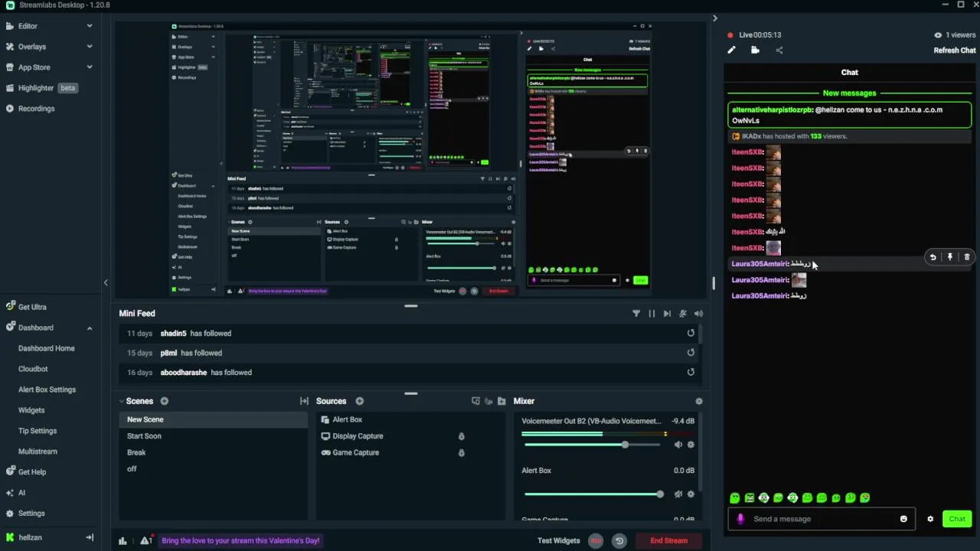Open Multistream in the sidebar
The height and width of the screenshot is (551, 980).
point(38,452)
